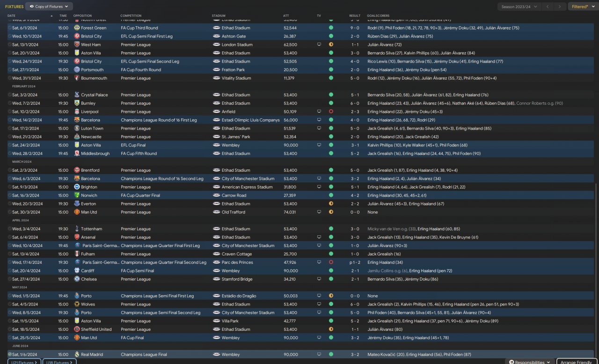This screenshot has width=599, height=364.
Task: Click the TV icon on the Liverpool row
Action: pyautogui.click(x=319, y=112)
